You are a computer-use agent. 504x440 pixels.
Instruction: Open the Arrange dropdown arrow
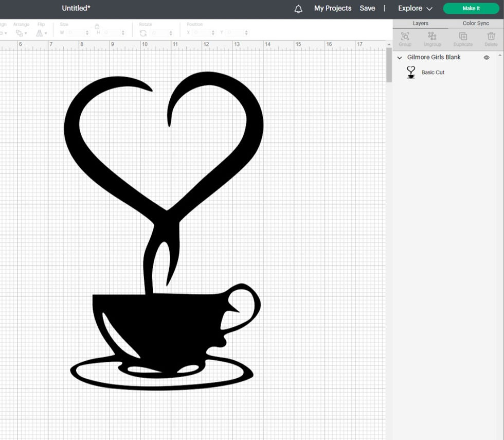click(26, 33)
